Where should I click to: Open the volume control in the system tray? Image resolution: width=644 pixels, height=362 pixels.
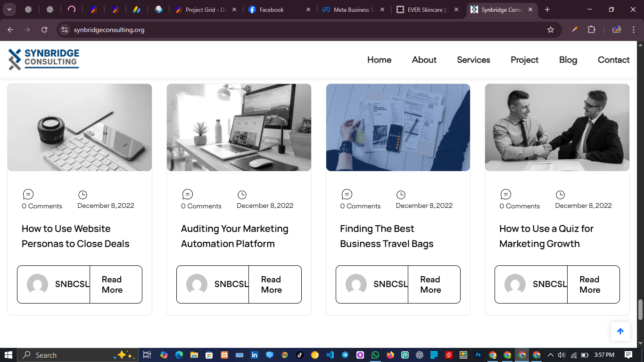pos(561,355)
